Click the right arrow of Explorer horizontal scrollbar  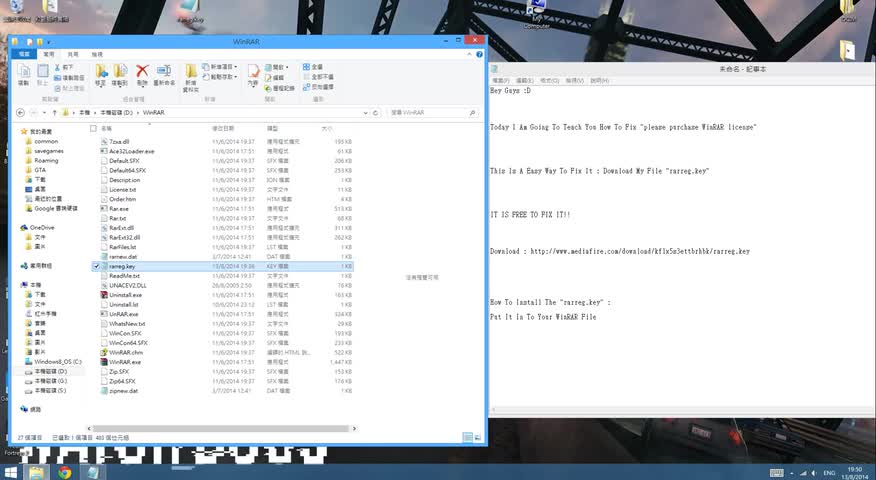[x=354, y=429]
